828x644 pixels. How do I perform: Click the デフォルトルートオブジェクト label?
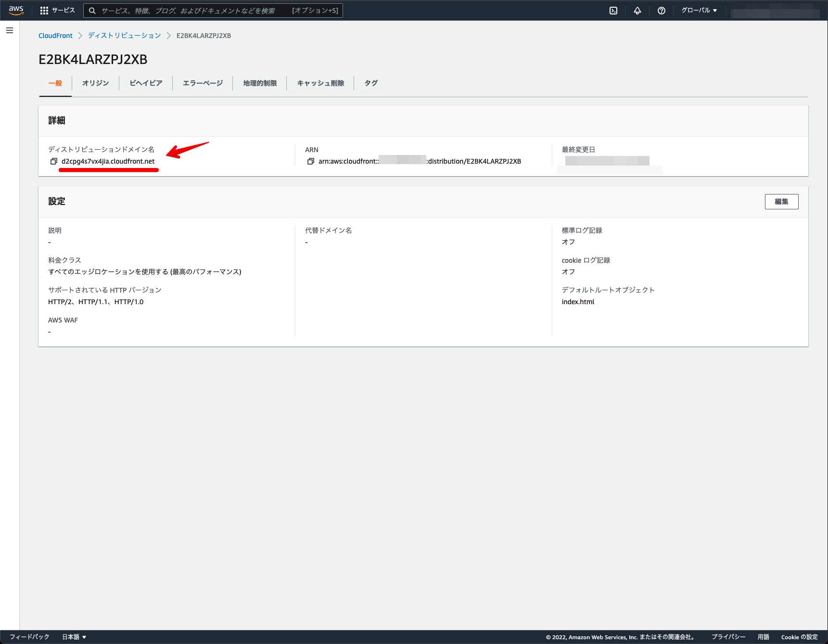pyautogui.click(x=608, y=290)
